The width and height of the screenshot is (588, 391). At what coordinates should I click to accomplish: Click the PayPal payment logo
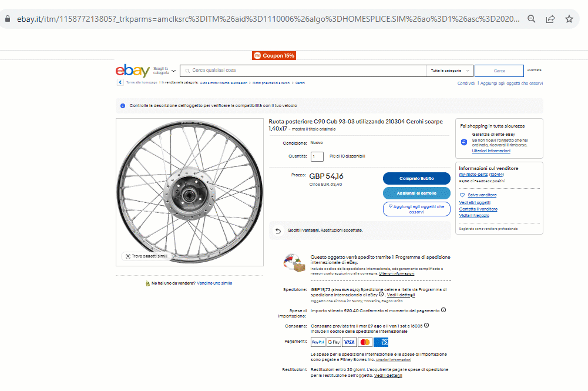318,342
